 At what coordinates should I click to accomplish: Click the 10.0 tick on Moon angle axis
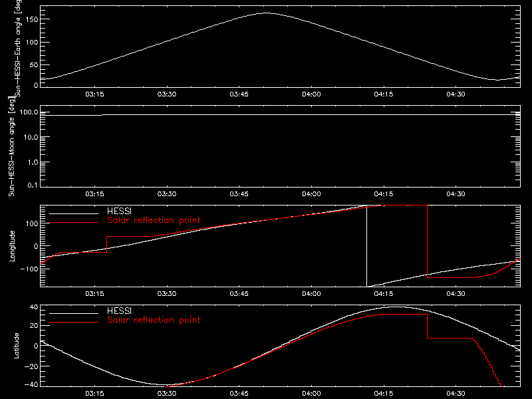tap(31, 138)
